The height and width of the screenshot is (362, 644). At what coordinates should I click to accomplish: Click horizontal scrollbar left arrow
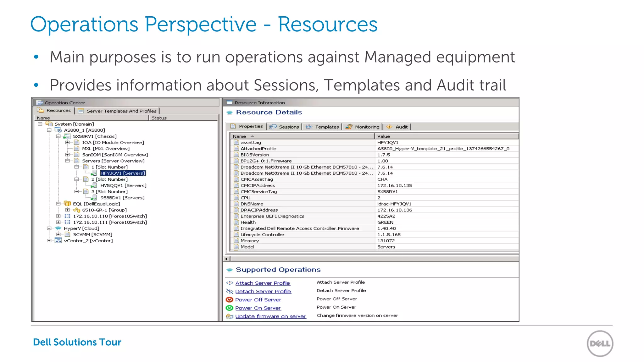(x=226, y=259)
